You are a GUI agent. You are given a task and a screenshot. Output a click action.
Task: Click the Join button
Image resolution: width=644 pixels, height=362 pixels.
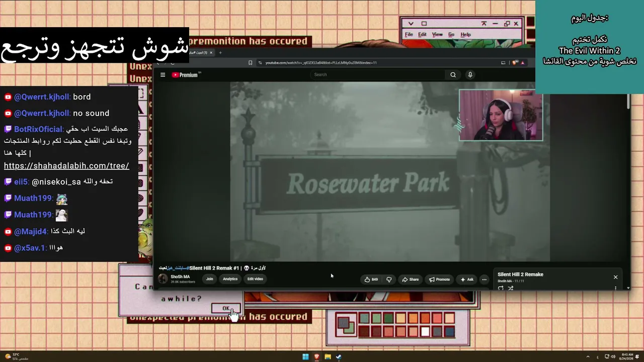pos(209,279)
